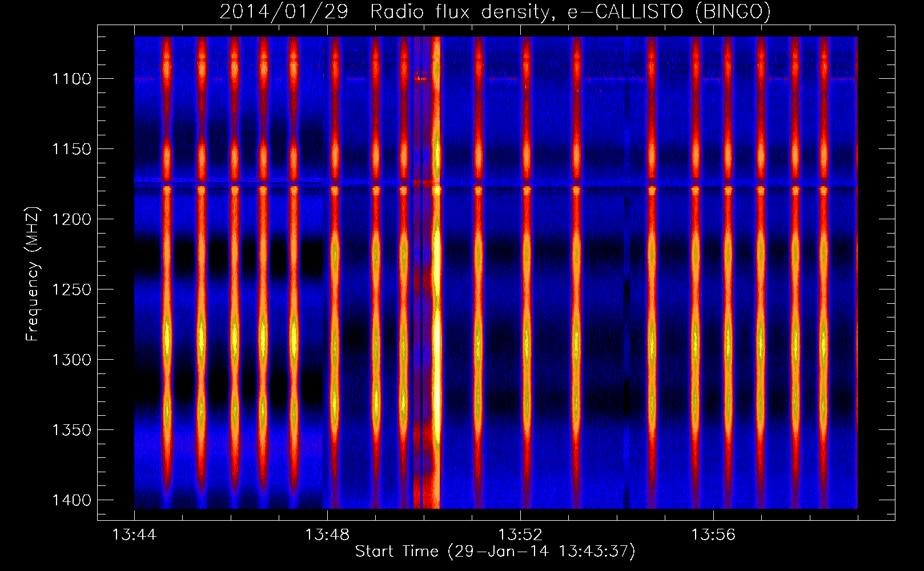
Task: Click the '1100' frequency axis label
Action: (71, 79)
